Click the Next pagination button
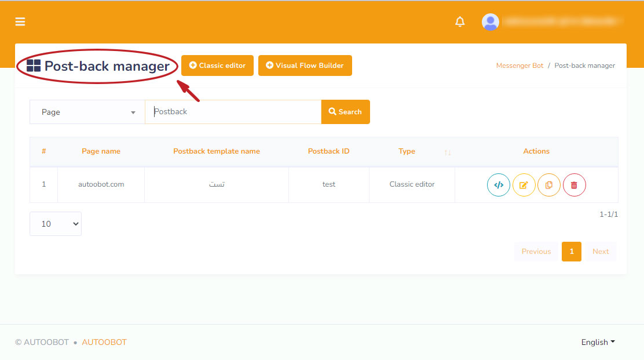Screen dimensions: 644x360 [x=600, y=252]
